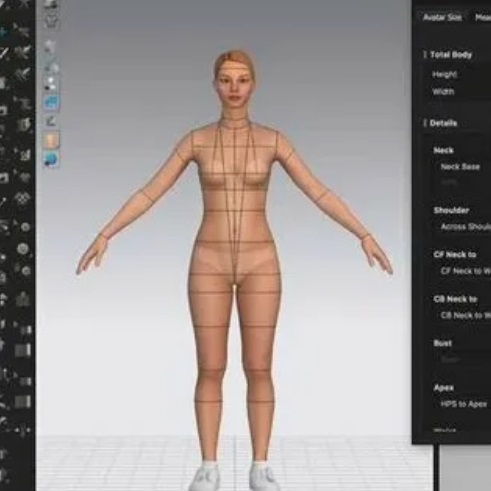Click the blue sphere viewport icon
The height and width of the screenshot is (491, 491).
coord(51,160)
